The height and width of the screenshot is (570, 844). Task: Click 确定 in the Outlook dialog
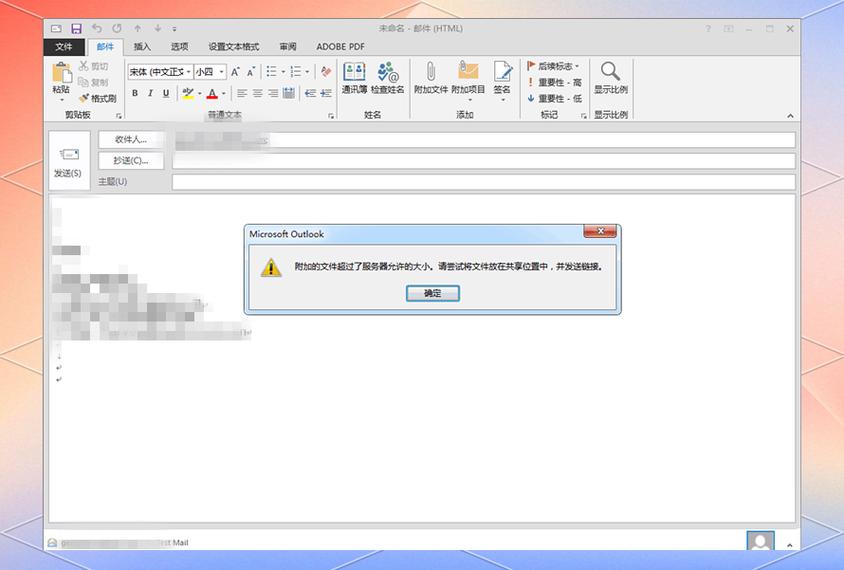432,293
